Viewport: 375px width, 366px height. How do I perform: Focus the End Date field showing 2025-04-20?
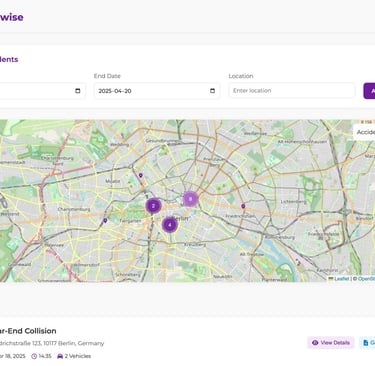[x=157, y=91]
